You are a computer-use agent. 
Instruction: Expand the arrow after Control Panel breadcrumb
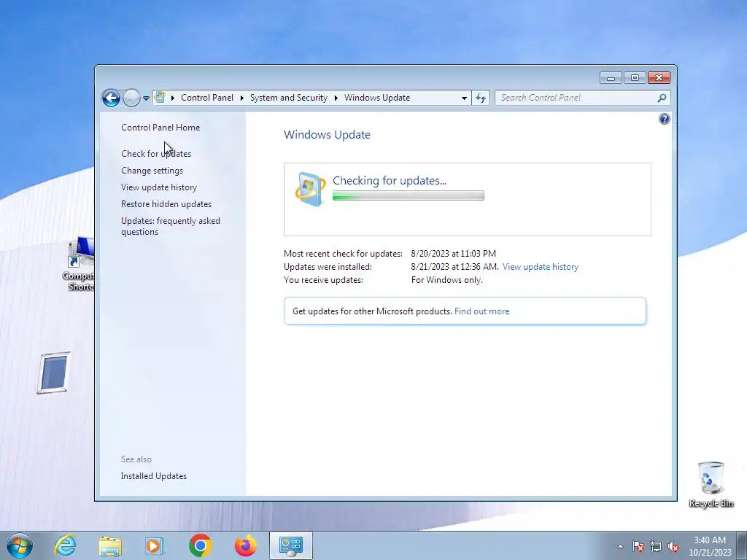point(241,98)
